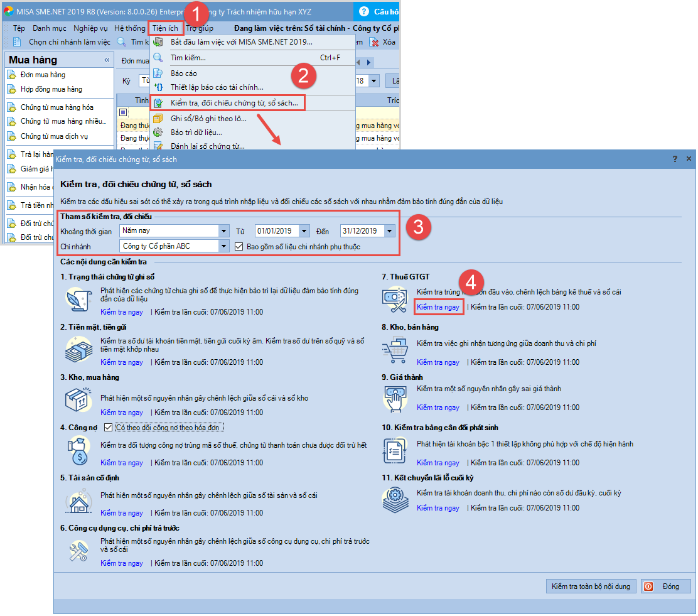Select Đánh lại số chứng từ menu item
The width and height of the screenshot is (698, 616).
(x=207, y=146)
